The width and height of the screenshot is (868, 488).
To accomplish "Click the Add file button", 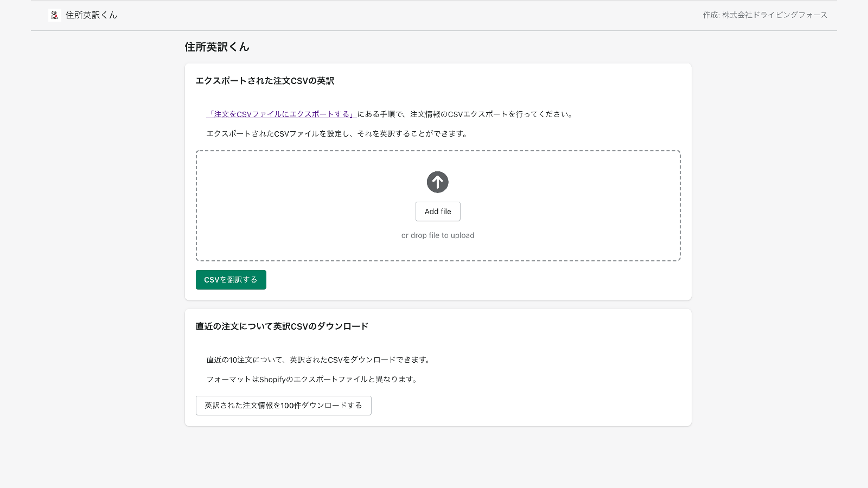I will click(438, 211).
